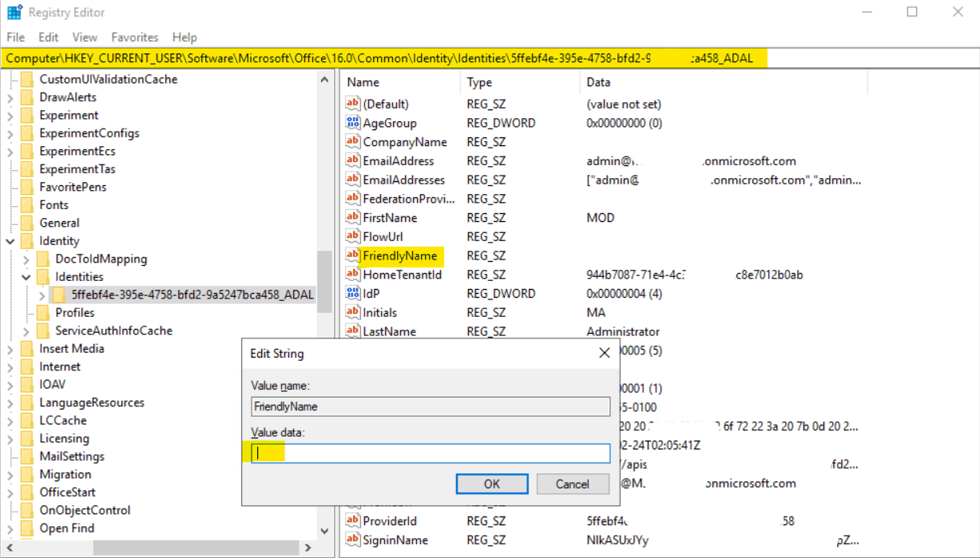Open the File menu

click(x=16, y=37)
